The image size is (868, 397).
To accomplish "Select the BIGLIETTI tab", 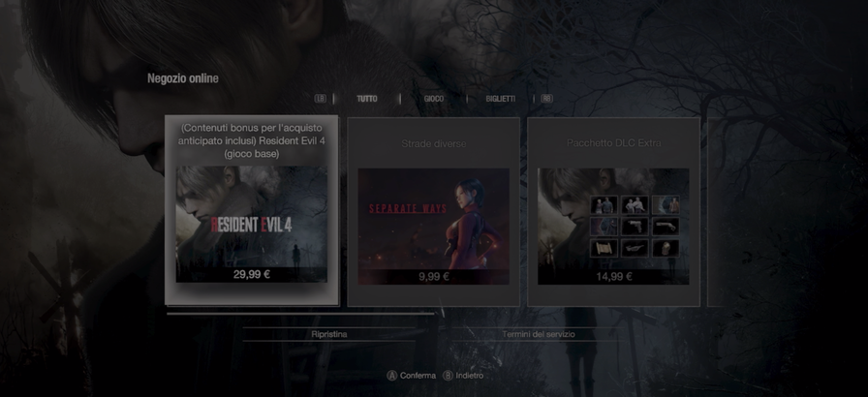I will tap(501, 99).
